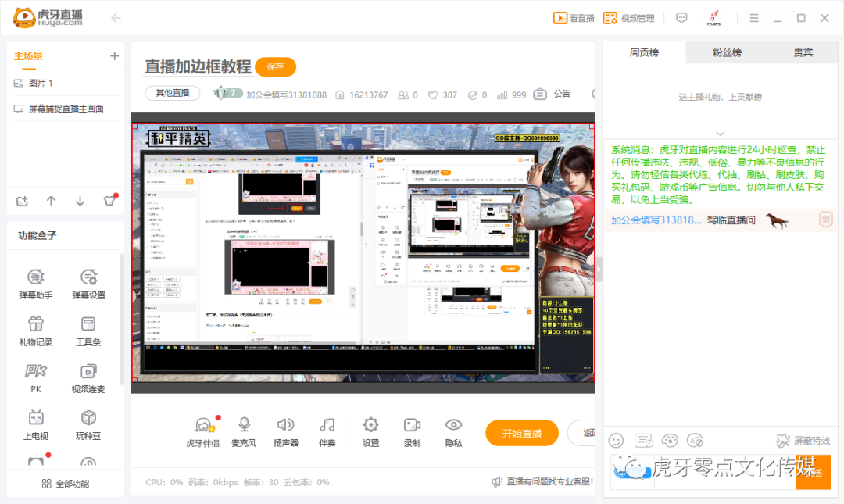Image resolution: width=844 pixels, height=504 pixels.
Task: Open 全部功能 all functions
Action: pyautogui.click(x=65, y=484)
